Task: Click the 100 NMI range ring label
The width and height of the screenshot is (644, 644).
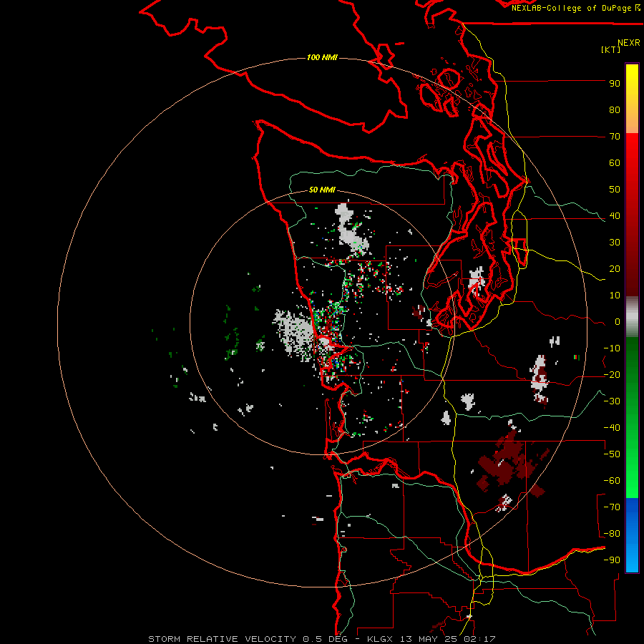Action: (x=322, y=57)
